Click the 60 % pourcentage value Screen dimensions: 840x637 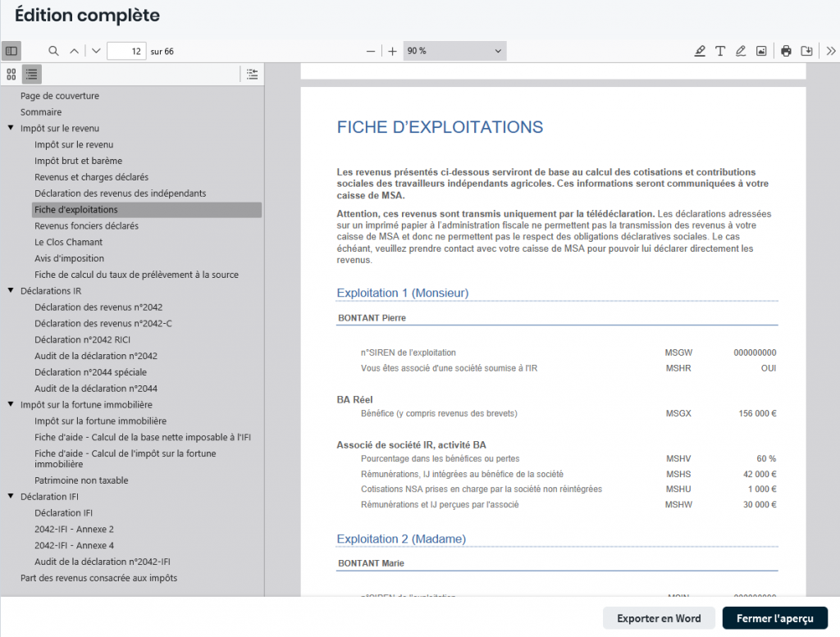click(766, 459)
